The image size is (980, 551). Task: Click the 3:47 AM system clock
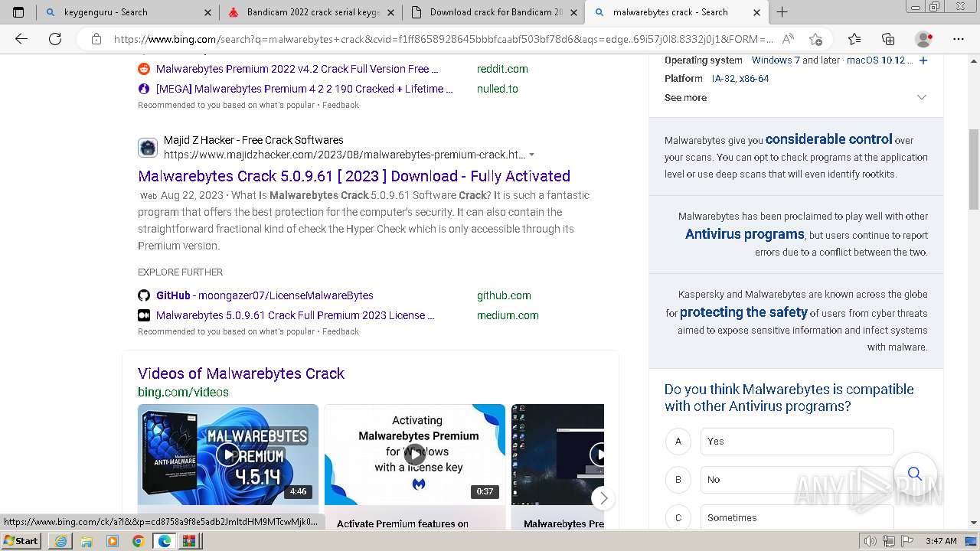point(941,541)
